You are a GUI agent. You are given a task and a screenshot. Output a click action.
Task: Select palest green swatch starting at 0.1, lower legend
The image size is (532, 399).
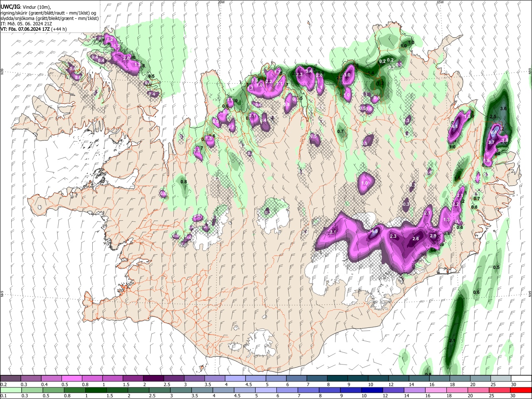coord(10,390)
